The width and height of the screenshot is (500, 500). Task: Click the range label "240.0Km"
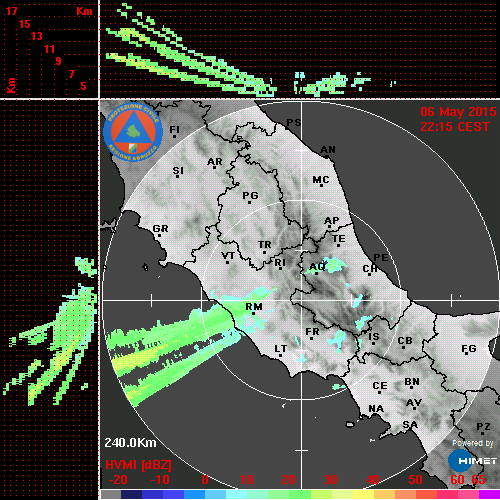point(130,443)
